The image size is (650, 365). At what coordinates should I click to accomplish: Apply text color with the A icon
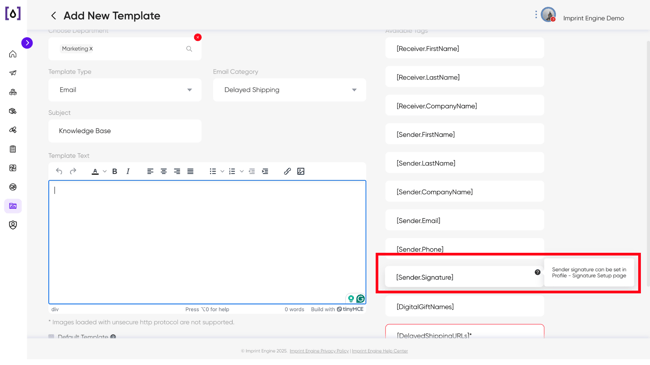pos(95,171)
